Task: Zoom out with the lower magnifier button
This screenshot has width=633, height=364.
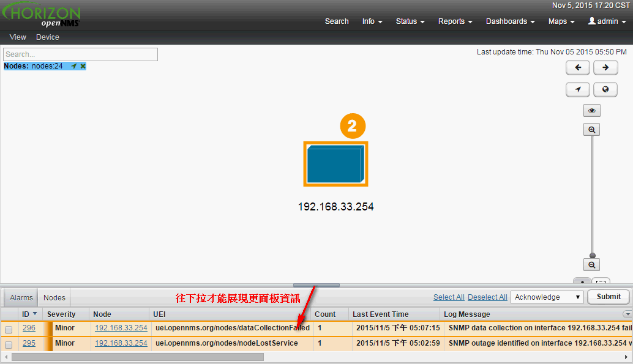Action: 592,265
